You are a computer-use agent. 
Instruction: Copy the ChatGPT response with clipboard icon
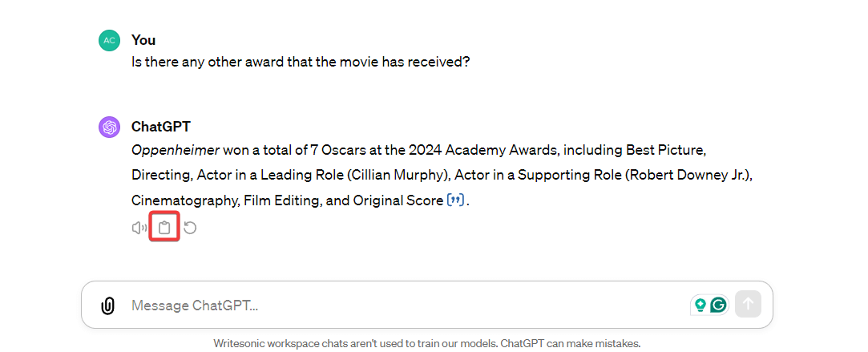pos(164,228)
